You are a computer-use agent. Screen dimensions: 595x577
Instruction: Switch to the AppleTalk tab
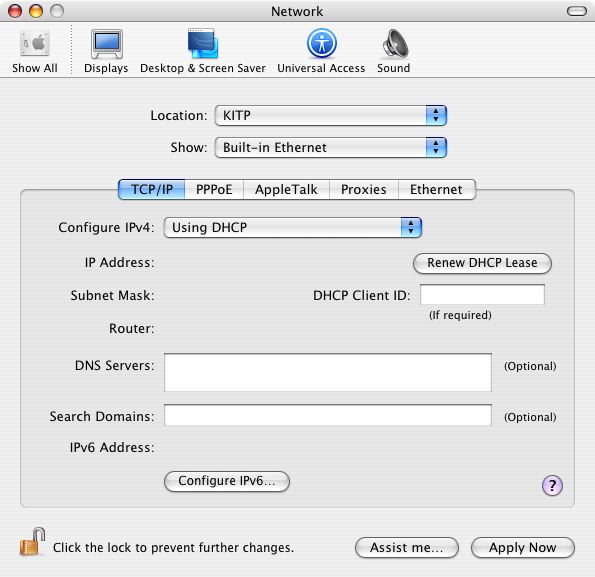[x=286, y=190]
